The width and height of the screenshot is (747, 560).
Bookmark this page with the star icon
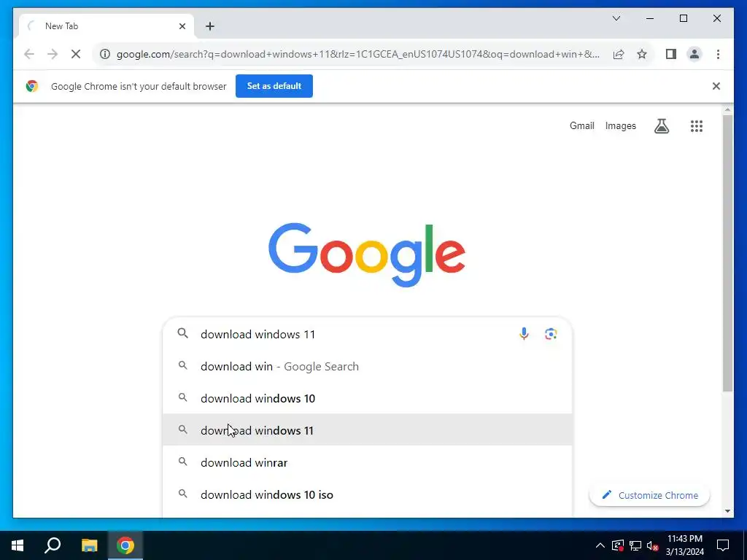pyautogui.click(x=642, y=54)
